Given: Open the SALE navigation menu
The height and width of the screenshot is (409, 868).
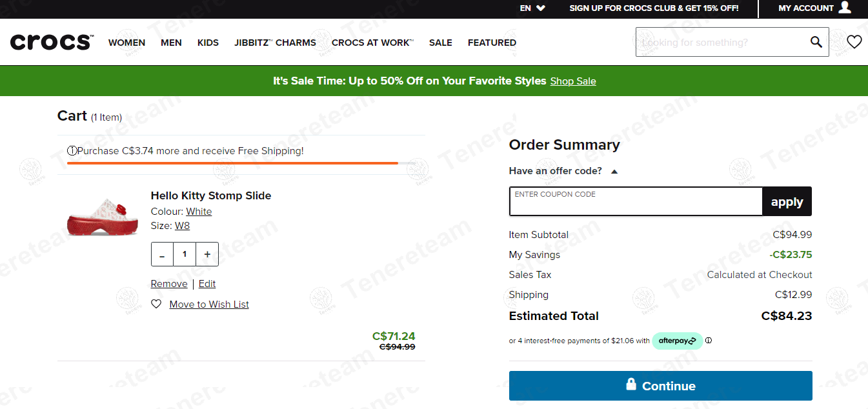Looking at the screenshot, I should [440, 43].
